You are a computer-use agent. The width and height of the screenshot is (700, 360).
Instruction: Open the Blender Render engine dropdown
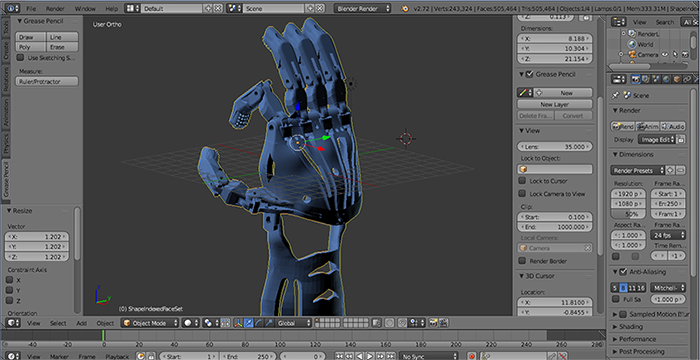click(362, 8)
